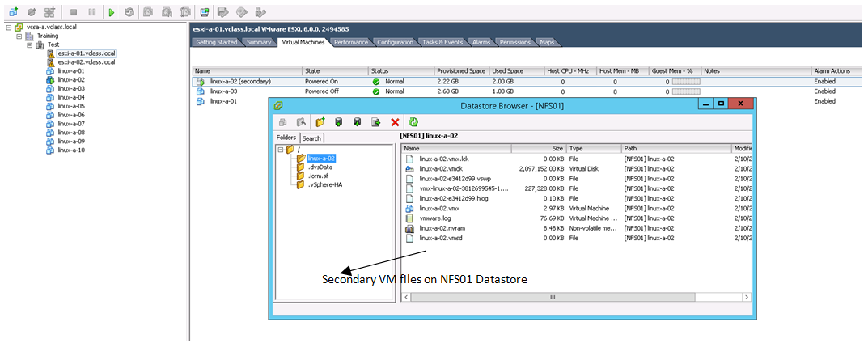Switch to the Alarms tab

point(481,42)
